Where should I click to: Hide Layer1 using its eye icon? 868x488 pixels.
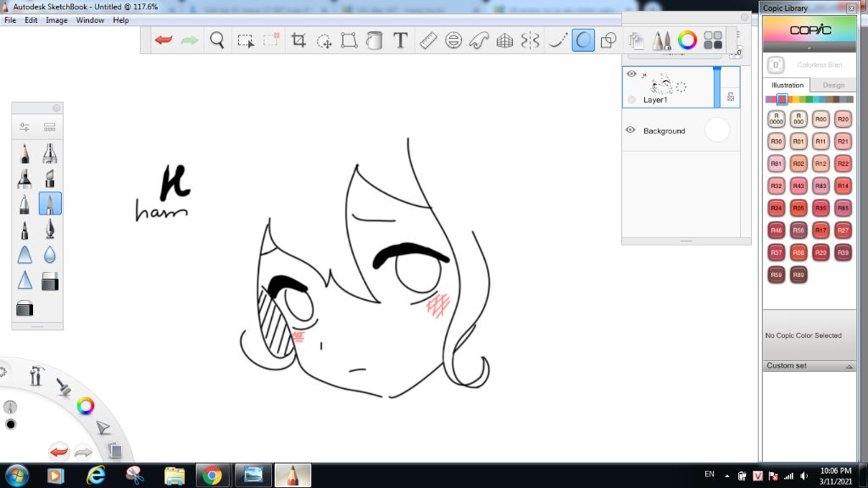631,74
